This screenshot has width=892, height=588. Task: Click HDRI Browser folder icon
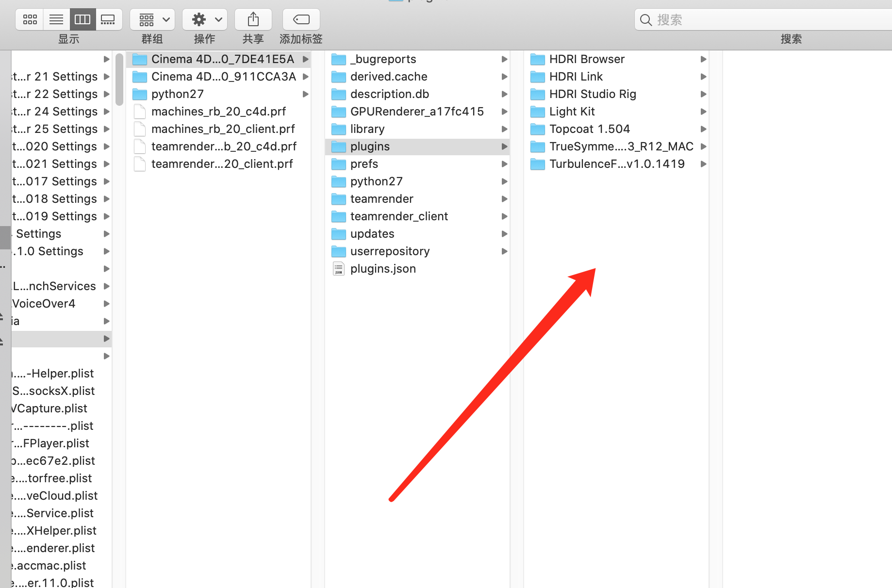pos(538,59)
